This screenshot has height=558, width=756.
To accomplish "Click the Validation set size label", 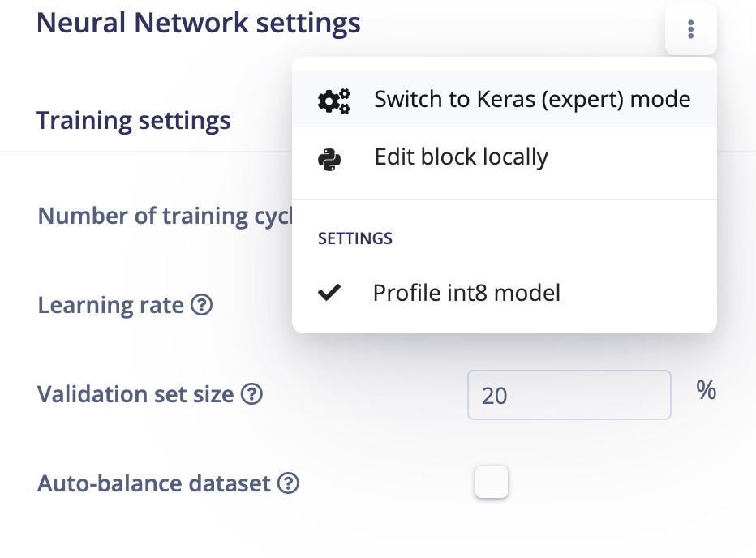I will [x=135, y=394].
